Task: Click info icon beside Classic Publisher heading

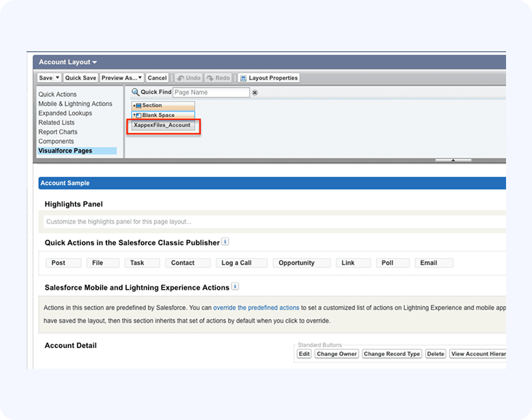Action: 225,242
